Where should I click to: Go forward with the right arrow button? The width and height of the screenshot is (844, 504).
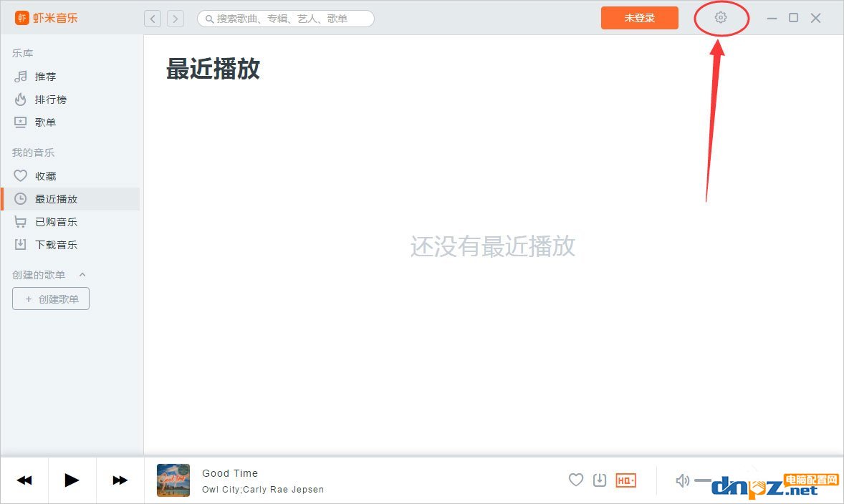click(175, 19)
